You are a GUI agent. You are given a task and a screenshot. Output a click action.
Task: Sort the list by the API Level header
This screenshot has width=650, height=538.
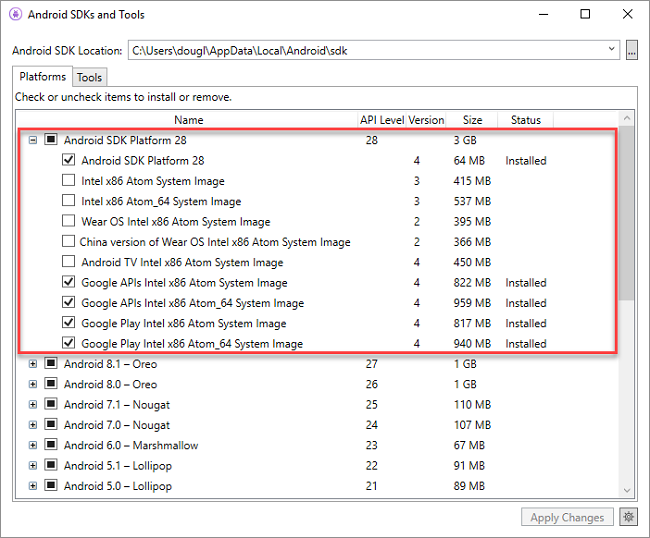click(382, 120)
